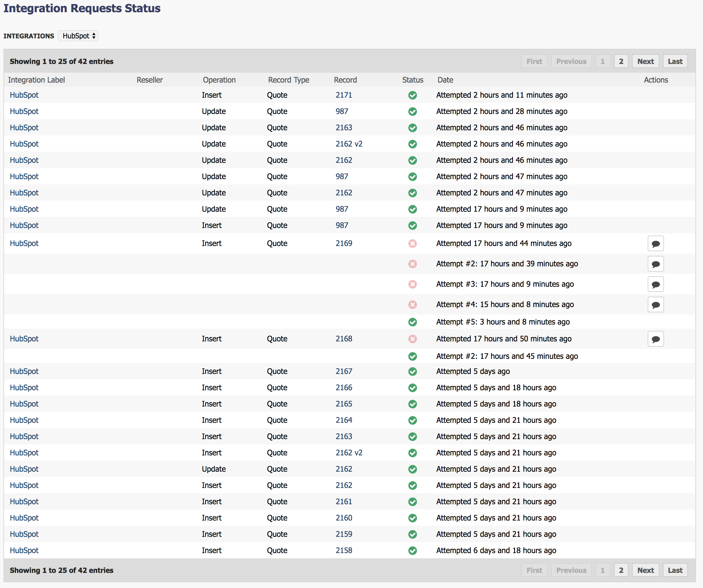Open 2162 v2 link in Insert row
This screenshot has width=703, height=588.
click(349, 452)
